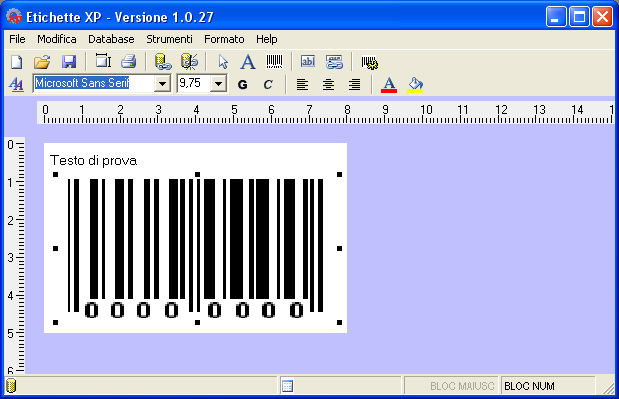
Task: Open the Formato menu
Action: tap(224, 39)
